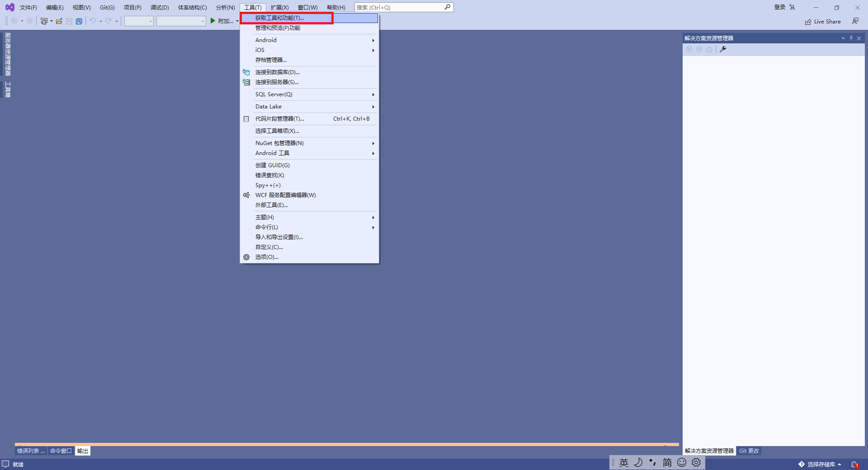
Task: Click the search magnifier icon
Action: pyautogui.click(x=447, y=7)
